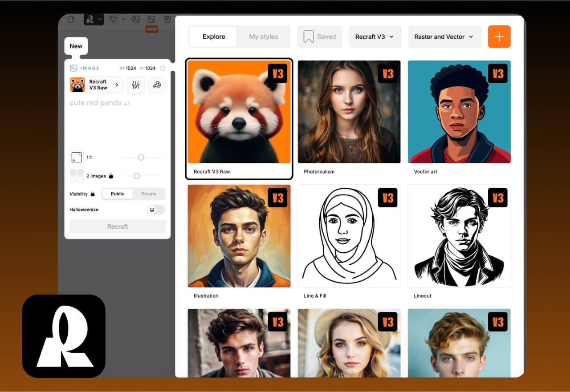Open the Recraft V3 model dropdown

(375, 36)
